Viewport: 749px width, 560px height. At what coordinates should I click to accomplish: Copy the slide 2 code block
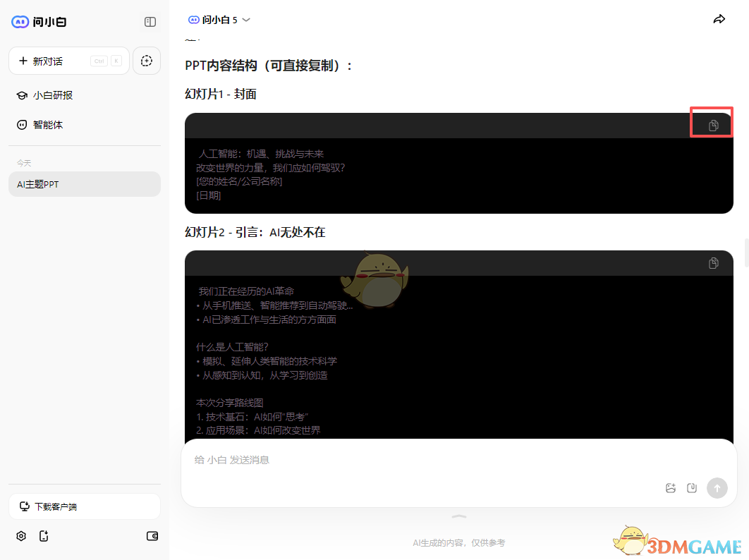pos(713,262)
